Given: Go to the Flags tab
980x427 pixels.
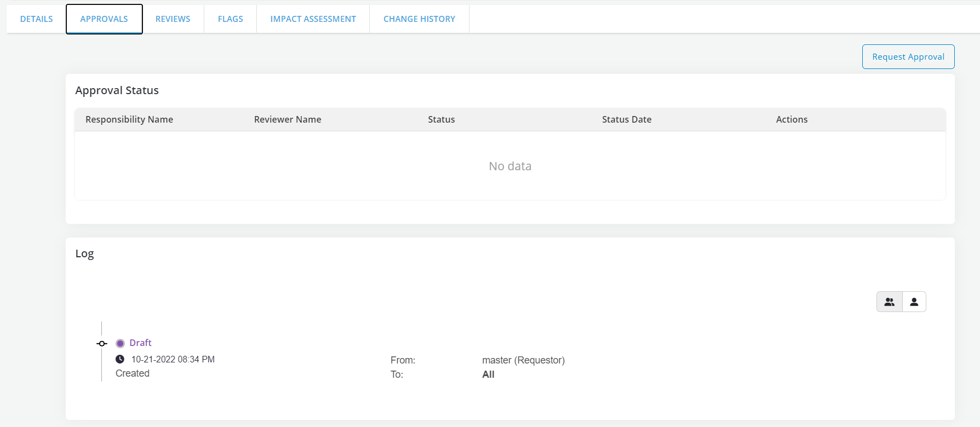Looking at the screenshot, I should click(231, 19).
